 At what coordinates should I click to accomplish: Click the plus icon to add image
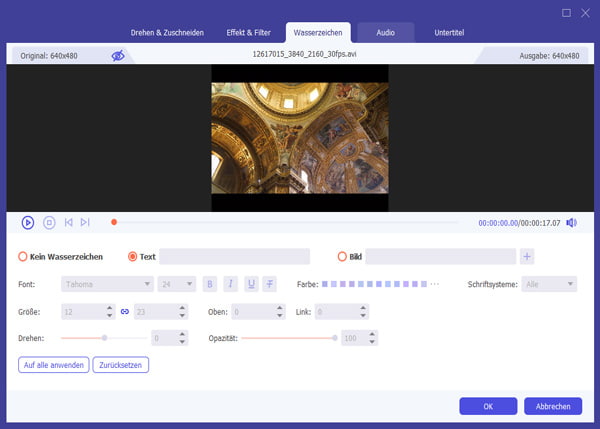click(x=527, y=257)
